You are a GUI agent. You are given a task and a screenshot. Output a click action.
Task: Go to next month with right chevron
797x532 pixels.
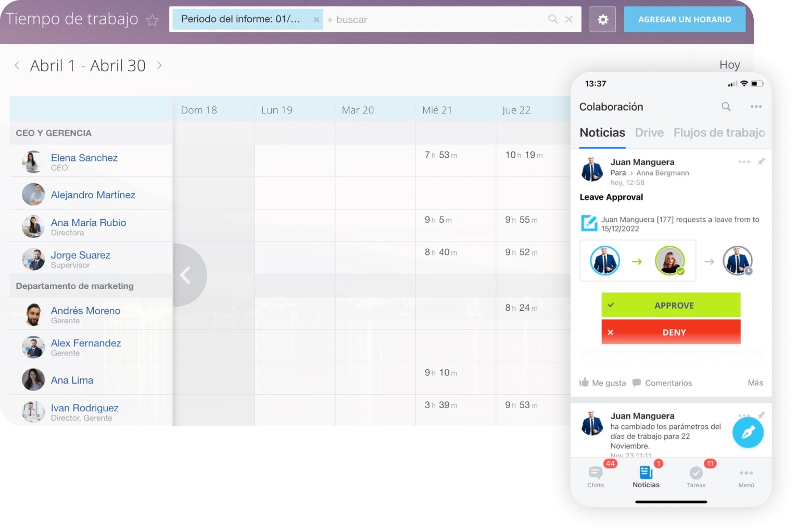159,66
